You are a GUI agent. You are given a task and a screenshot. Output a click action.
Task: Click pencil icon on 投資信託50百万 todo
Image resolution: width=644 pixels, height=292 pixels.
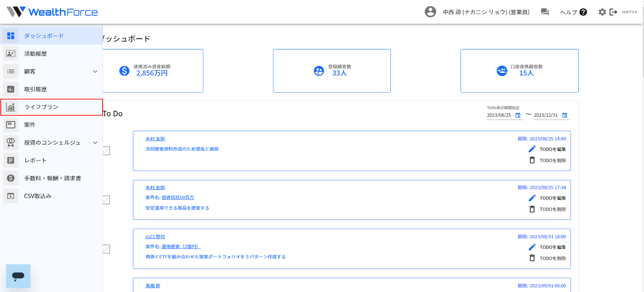click(x=532, y=198)
